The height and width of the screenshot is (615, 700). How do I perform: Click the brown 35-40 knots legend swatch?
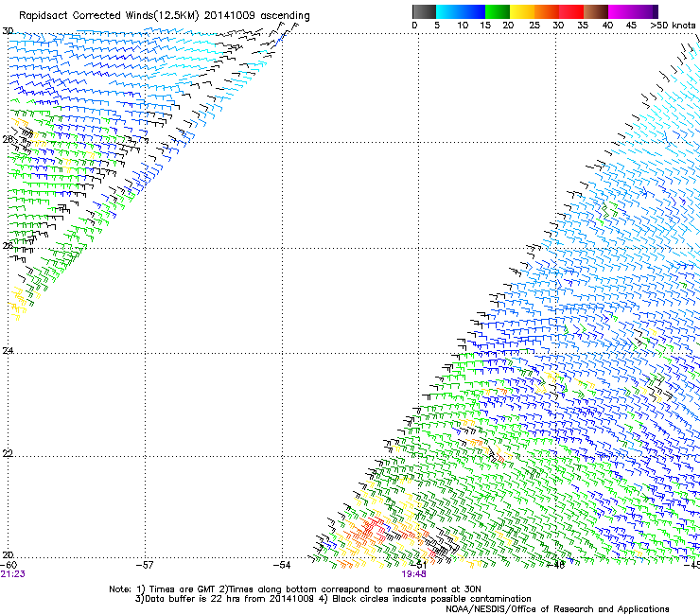pyautogui.click(x=596, y=11)
